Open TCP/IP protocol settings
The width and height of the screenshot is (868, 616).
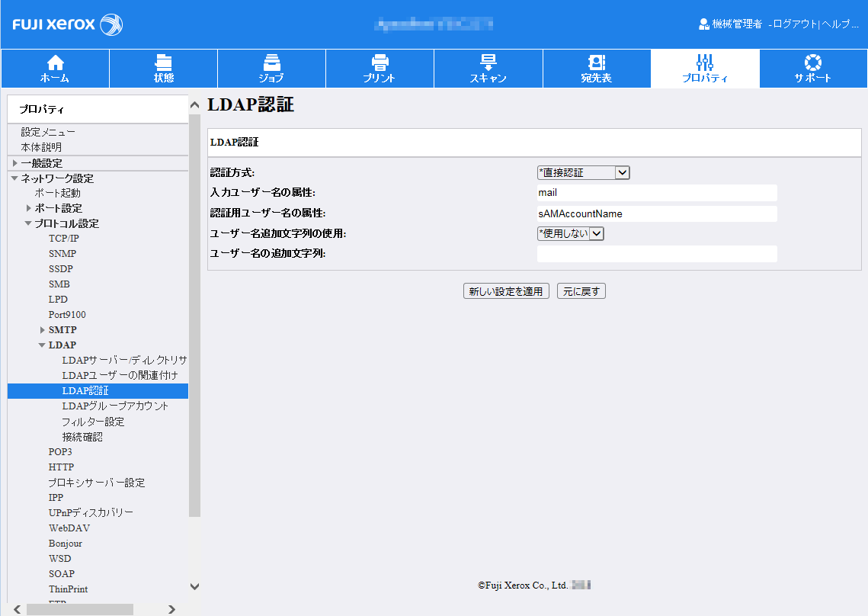64,239
